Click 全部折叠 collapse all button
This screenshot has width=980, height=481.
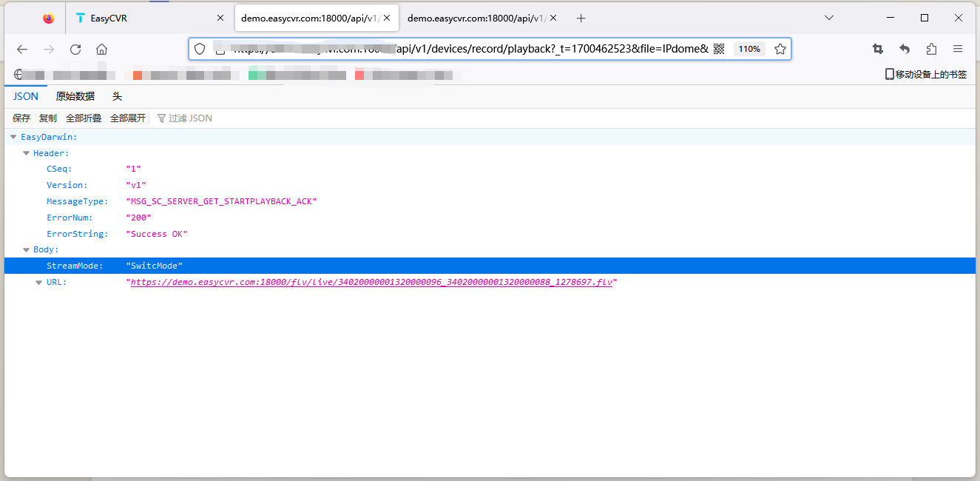[x=84, y=118]
